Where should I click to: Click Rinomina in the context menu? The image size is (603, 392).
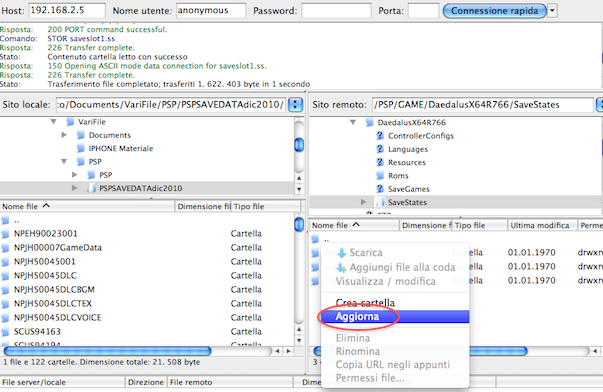click(395, 351)
